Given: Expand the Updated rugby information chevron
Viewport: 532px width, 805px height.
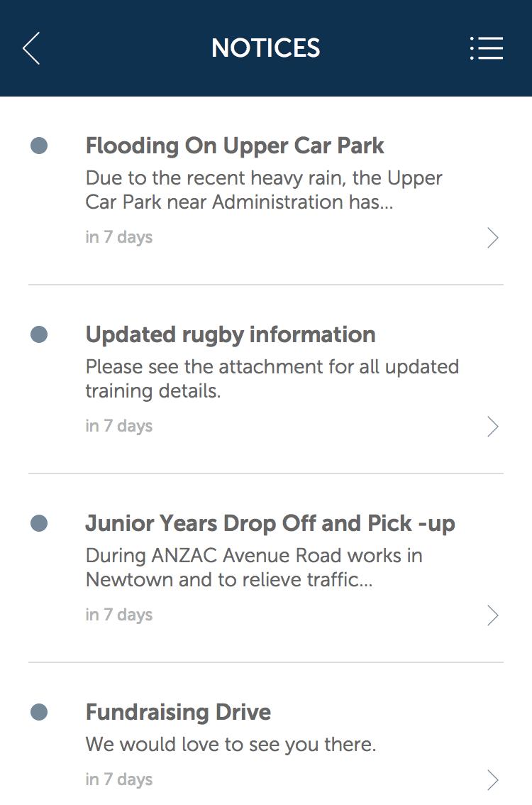Looking at the screenshot, I should point(493,427).
